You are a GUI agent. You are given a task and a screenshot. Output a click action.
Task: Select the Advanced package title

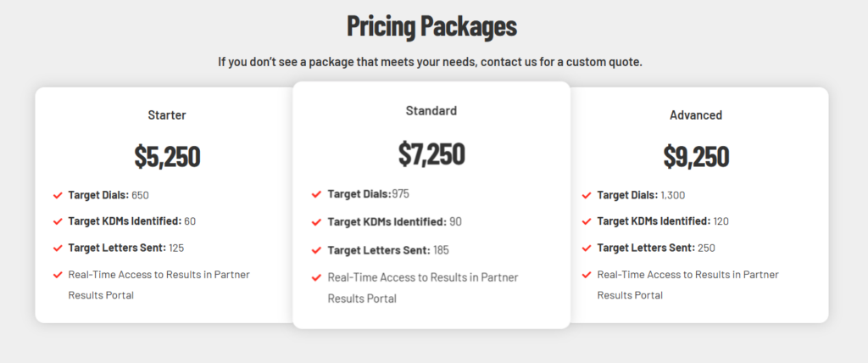(696, 115)
